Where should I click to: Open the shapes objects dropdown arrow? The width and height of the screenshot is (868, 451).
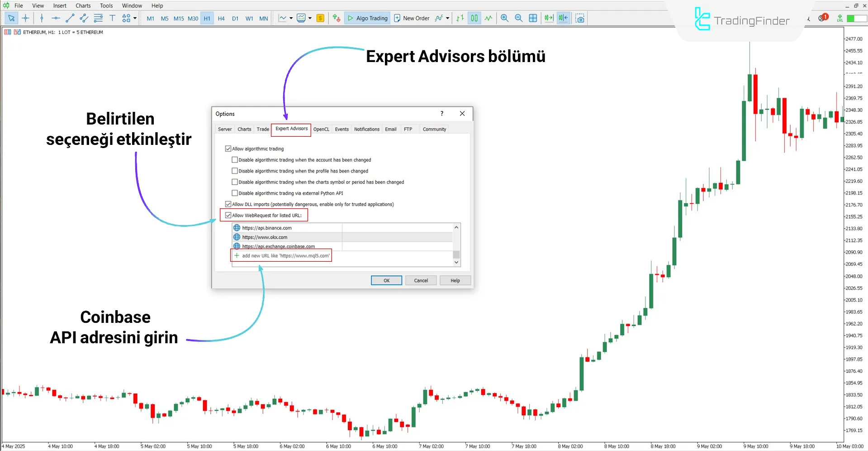[135, 18]
